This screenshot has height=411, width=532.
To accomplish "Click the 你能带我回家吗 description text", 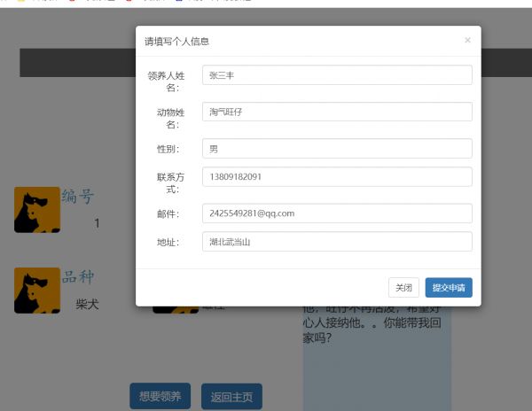I will (372, 330).
